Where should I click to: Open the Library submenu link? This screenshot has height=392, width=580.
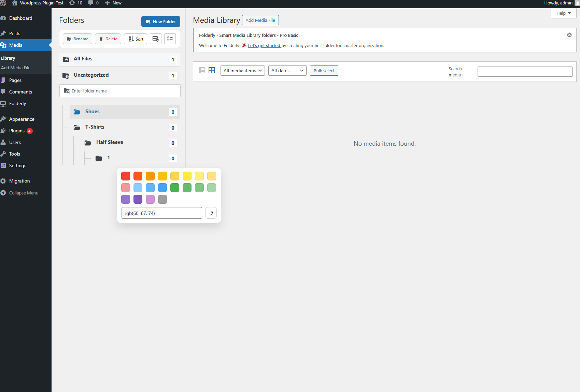pyautogui.click(x=8, y=58)
